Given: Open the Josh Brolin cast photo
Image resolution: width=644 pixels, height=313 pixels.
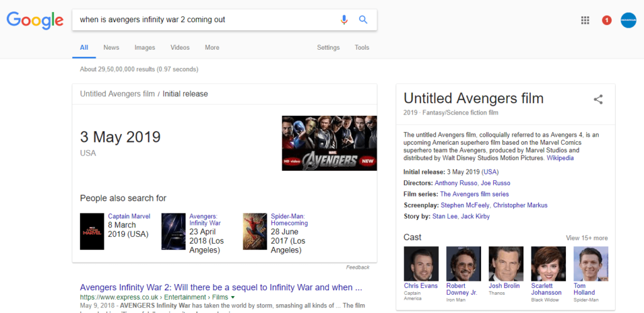Looking at the screenshot, I should (506, 264).
